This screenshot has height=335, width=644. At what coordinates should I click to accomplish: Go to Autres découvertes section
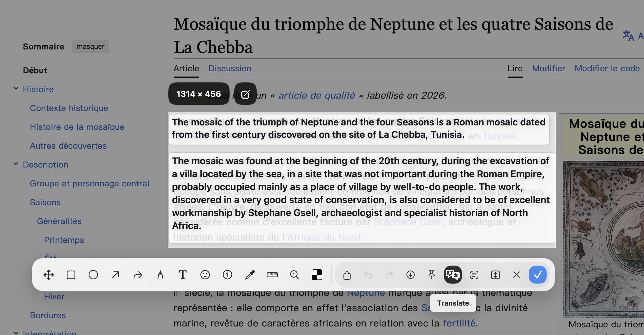click(x=68, y=146)
